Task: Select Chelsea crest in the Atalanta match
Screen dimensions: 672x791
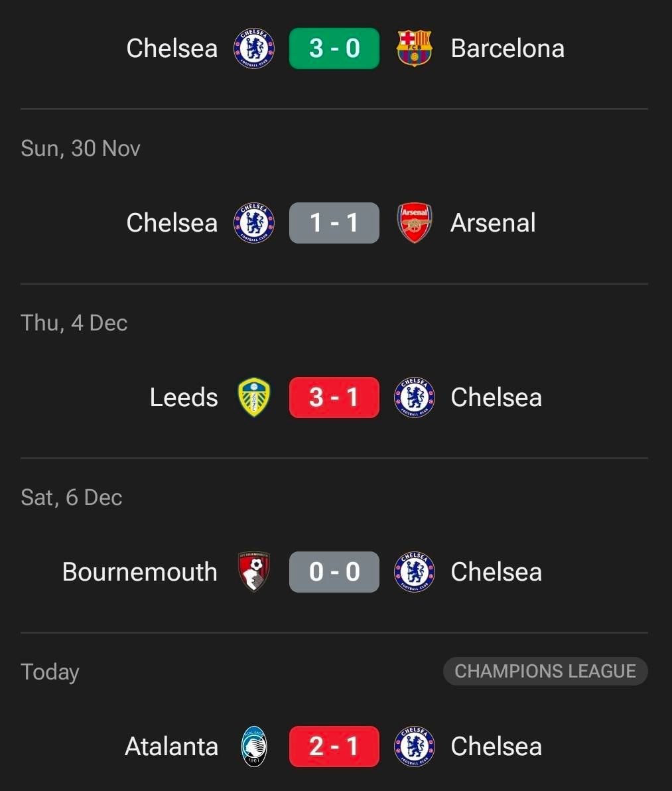Action: click(x=414, y=747)
